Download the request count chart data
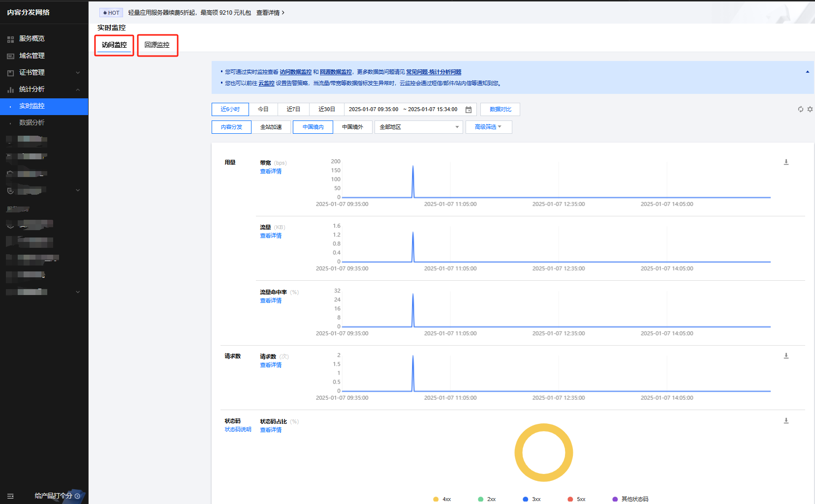Screen dimensions: 815x504 [x=786, y=356]
